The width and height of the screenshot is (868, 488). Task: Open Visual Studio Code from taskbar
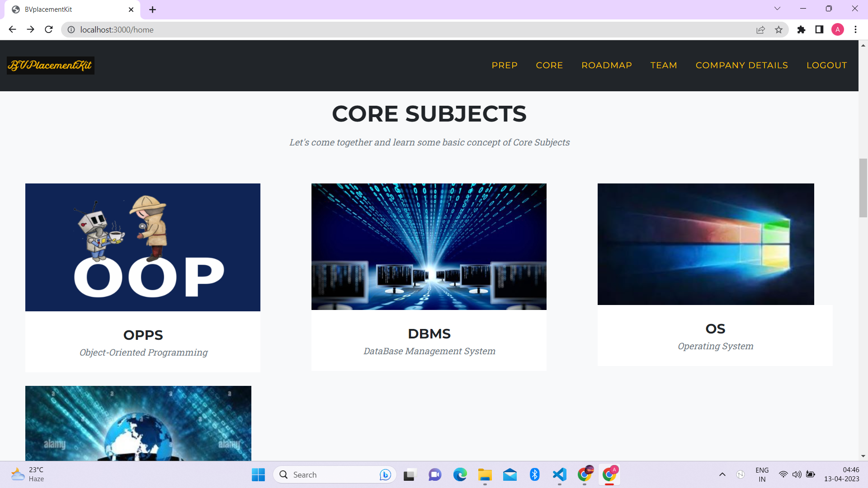click(559, 474)
